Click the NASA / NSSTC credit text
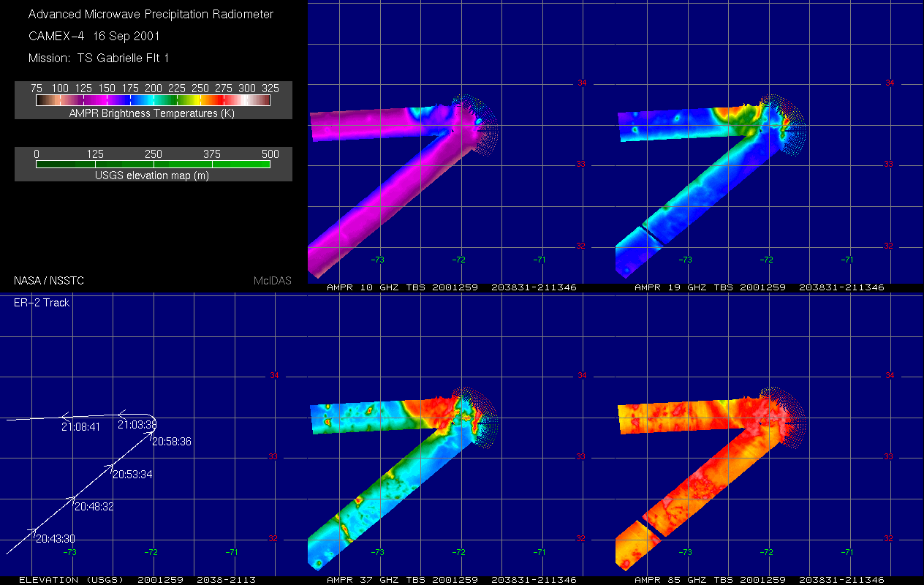This screenshot has width=924, height=585. [48, 281]
